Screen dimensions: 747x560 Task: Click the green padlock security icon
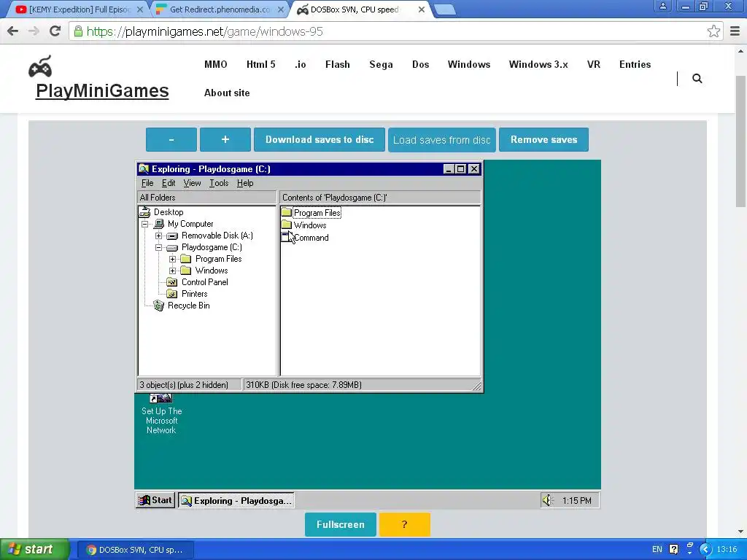pyautogui.click(x=78, y=31)
